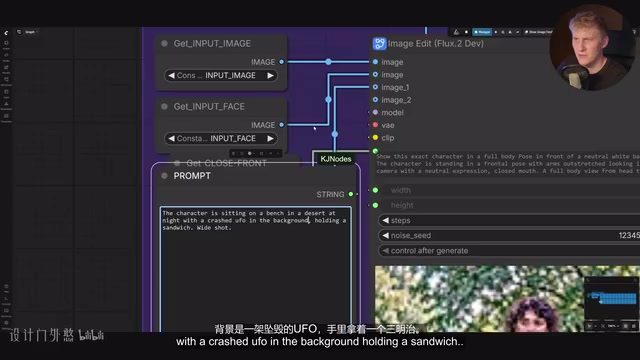Open the Templates sidebar panel
Viewport: 640px width, 360px height.
[6, 118]
